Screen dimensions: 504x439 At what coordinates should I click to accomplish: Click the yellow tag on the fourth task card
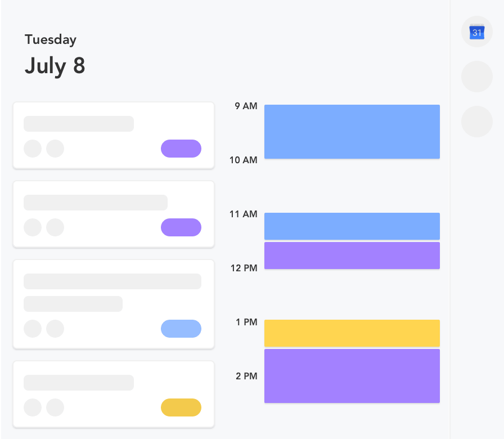tap(181, 407)
